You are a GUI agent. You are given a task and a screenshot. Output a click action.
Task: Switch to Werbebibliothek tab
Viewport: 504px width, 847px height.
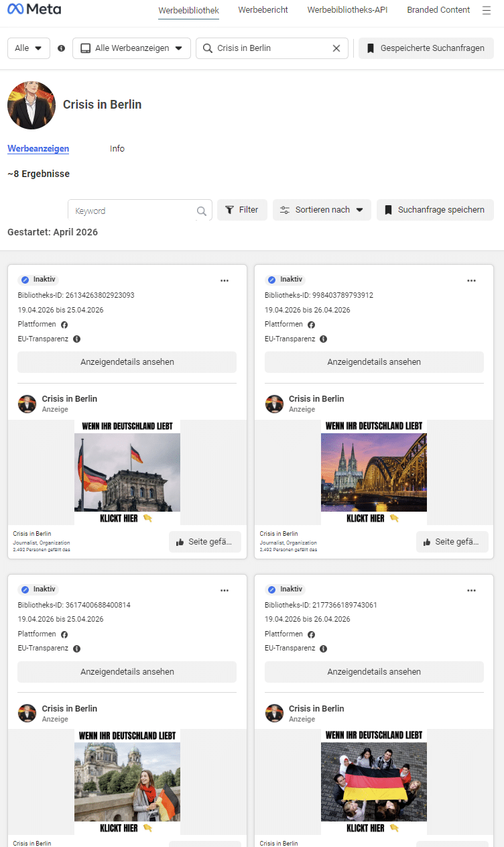point(188,10)
